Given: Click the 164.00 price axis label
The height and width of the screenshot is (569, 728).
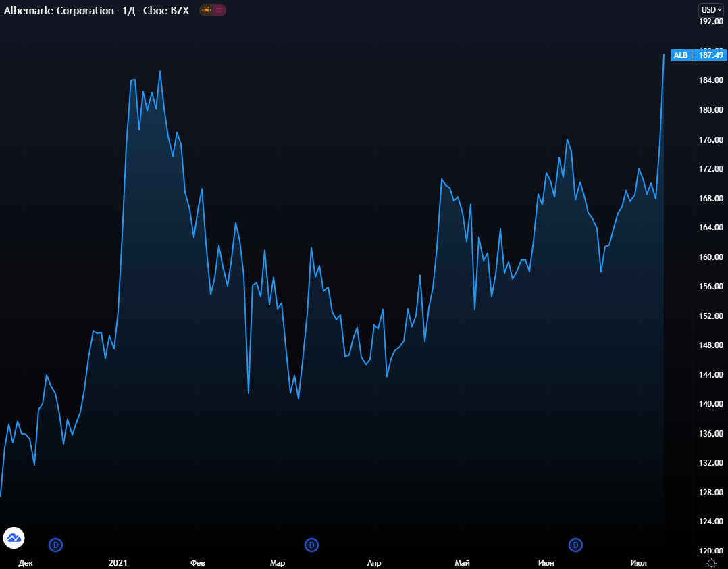Looking at the screenshot, I should coord(711,228).
